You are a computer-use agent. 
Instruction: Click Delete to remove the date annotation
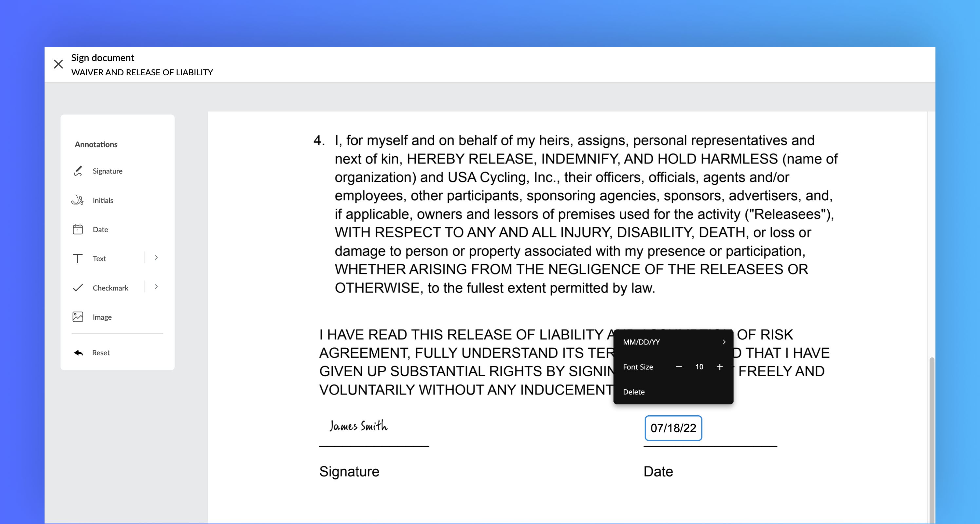[x=634, y=392]
